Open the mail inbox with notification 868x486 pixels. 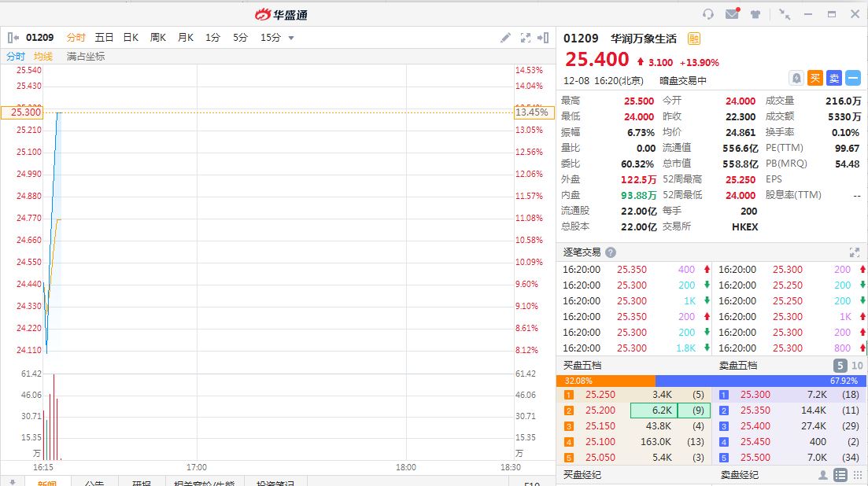(732, 14)
